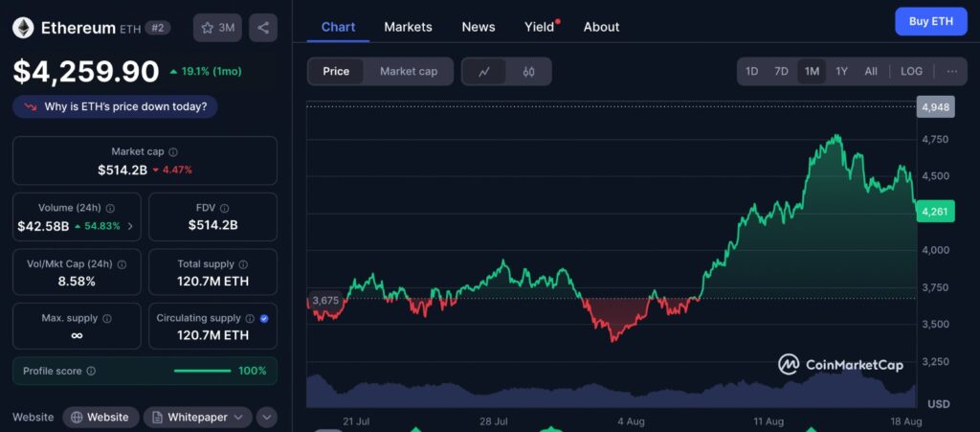Set chart range to All
The height and width of the screenshot is (432, 980).
click(871, 71)
